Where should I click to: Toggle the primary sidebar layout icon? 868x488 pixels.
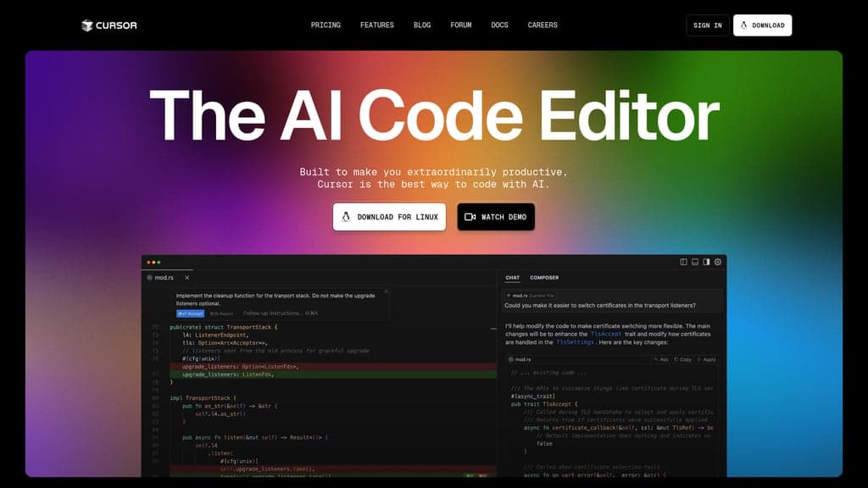pos(684,262)
